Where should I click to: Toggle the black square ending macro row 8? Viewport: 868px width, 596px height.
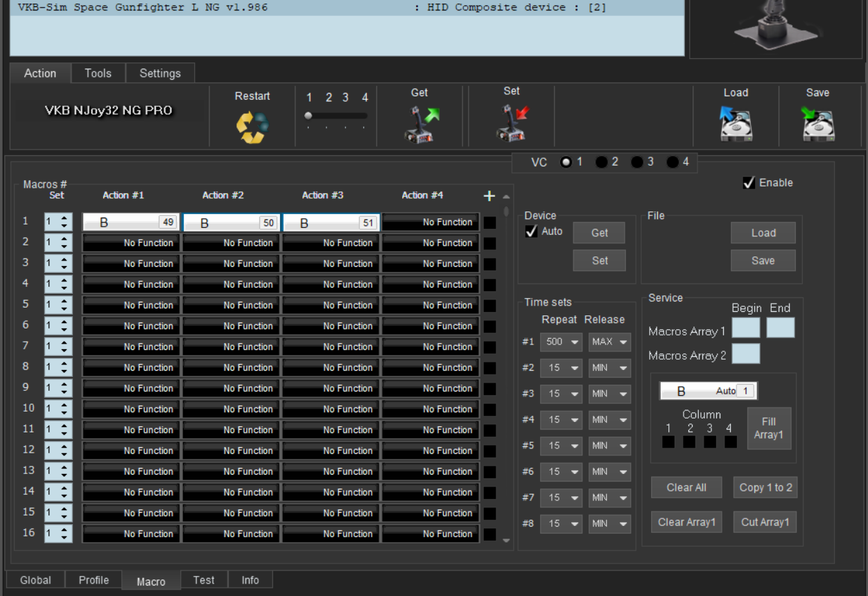tap(490, 368)
